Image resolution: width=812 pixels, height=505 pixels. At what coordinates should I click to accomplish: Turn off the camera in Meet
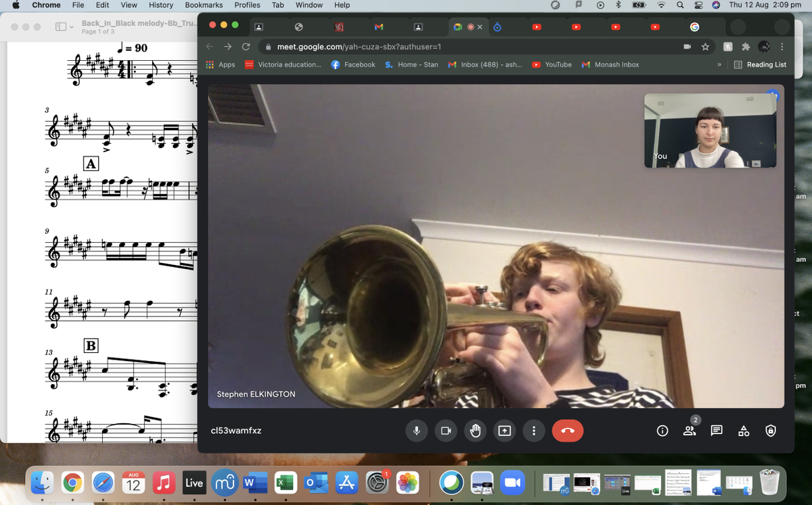tap(446, 431)
